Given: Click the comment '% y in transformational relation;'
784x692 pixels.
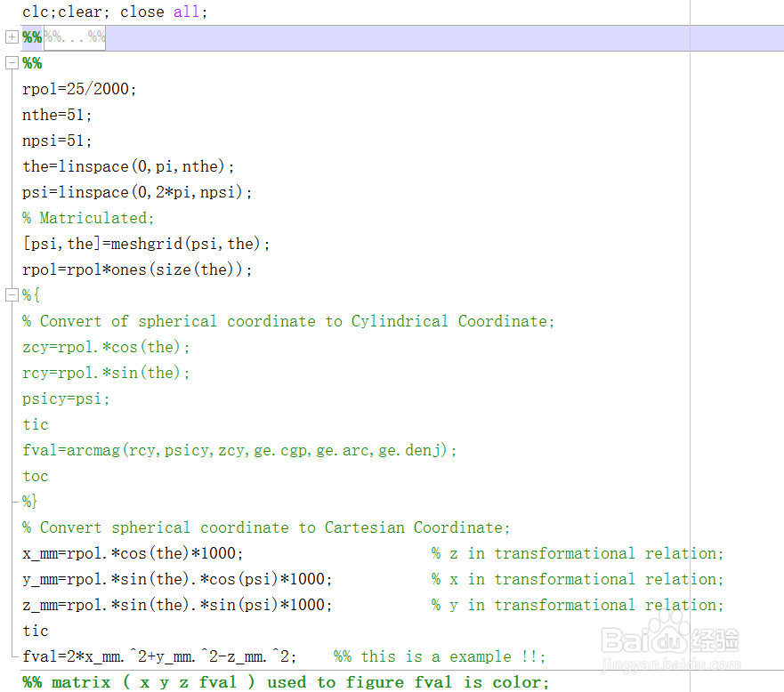Looking at the screenshot, I should pyautogui.click(x=578, y=605).
